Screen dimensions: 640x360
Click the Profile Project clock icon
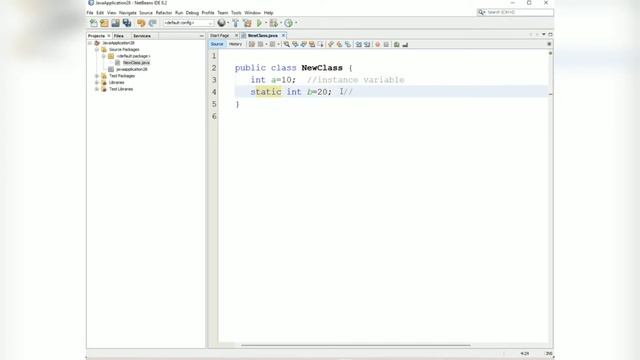point(289,23)
